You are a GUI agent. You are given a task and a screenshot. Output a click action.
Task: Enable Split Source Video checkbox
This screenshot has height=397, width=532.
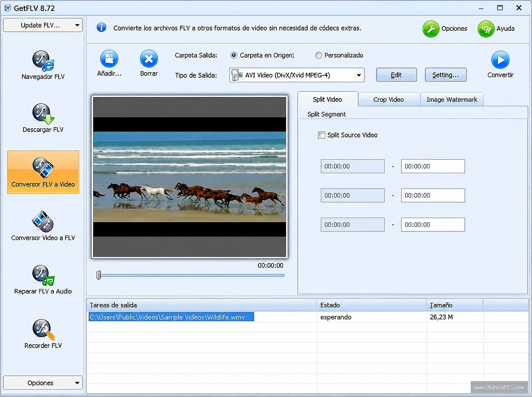[322, 135]
